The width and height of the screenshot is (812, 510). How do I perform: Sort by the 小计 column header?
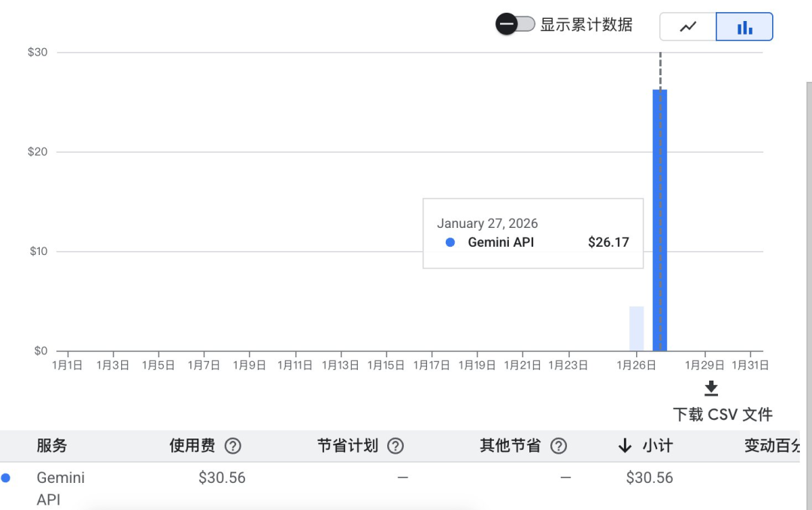point(658,446)
